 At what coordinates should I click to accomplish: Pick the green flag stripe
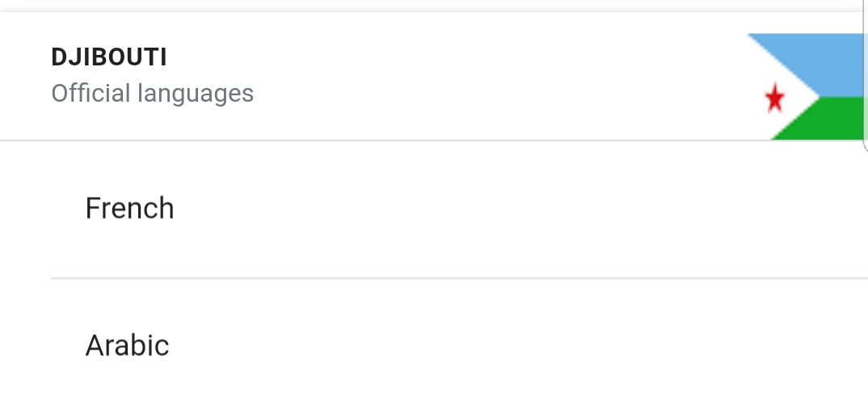(x=830, y=119)
